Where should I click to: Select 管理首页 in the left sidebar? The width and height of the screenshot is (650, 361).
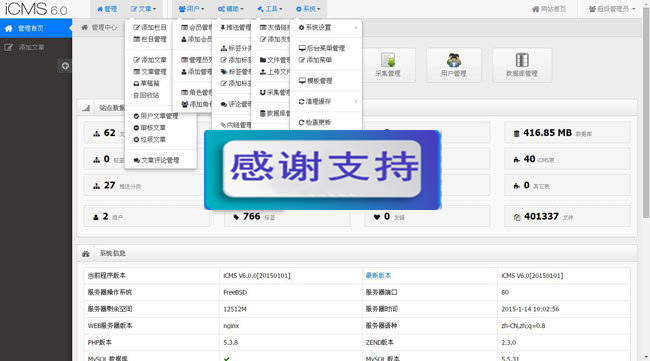pos(36,28)
